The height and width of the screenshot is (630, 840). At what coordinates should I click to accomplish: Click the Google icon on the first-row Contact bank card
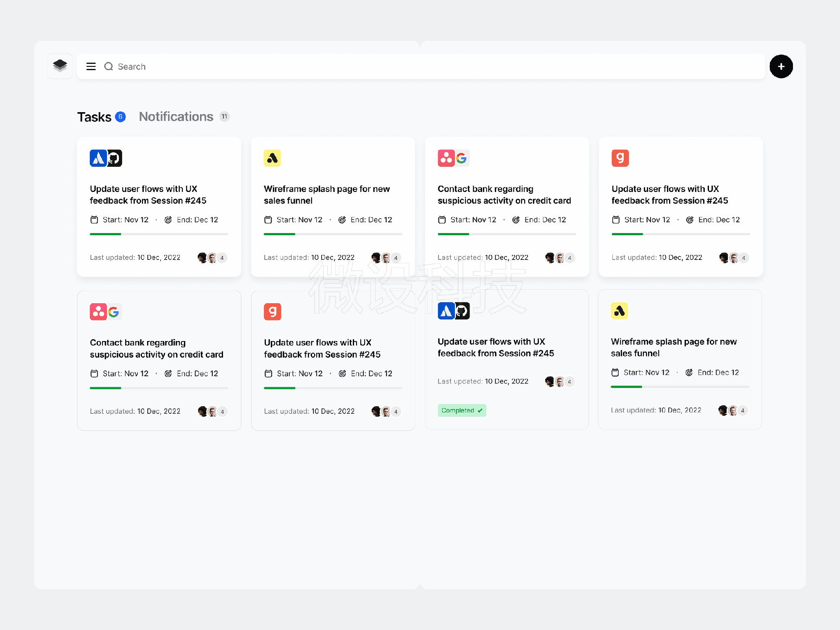(462, 158)
